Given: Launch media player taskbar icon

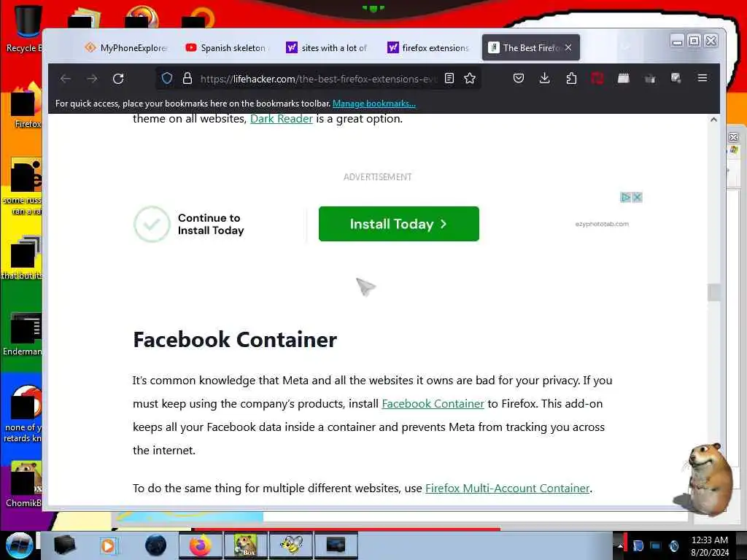Looking at the screenshot, I should (108, 545).
